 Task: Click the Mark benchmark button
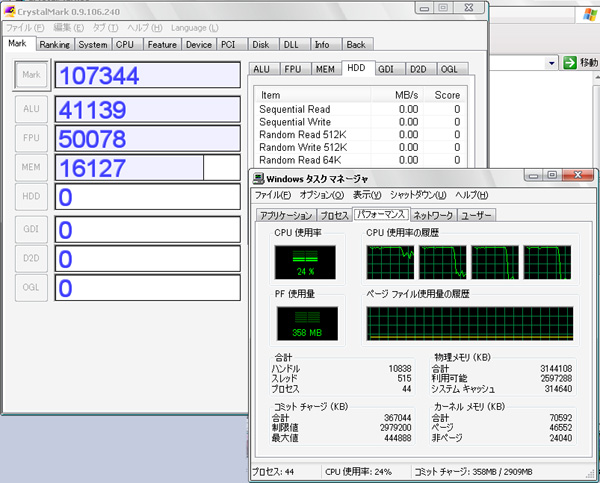31,75
